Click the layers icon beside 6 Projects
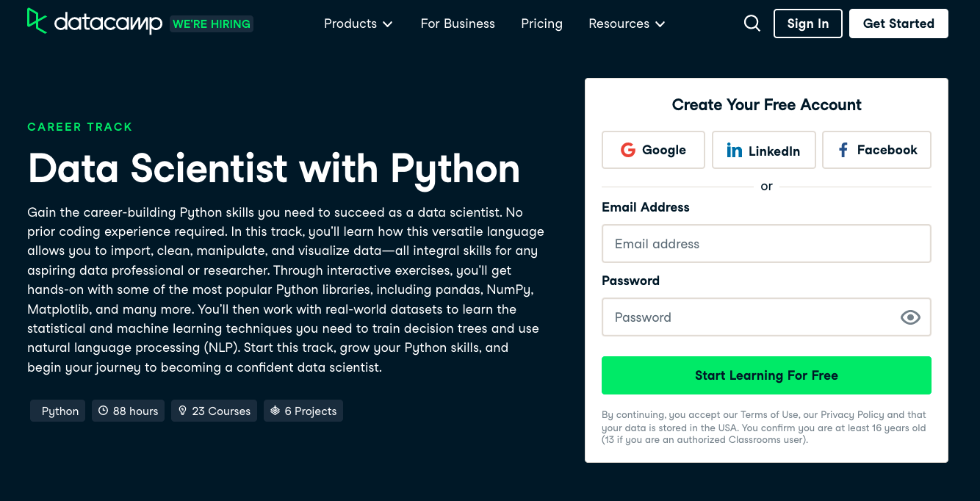Image resolution: width=980 pixels, height=501 pixels. click(275, 411)
